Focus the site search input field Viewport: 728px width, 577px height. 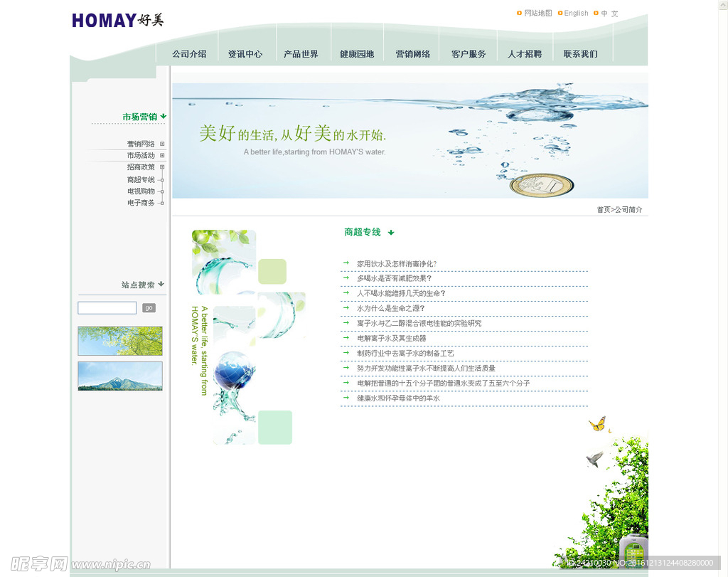tap(107, 307)
